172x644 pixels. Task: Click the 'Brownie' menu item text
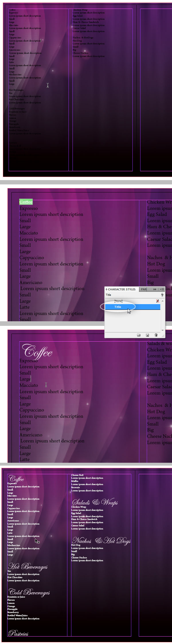pos(75,487)
